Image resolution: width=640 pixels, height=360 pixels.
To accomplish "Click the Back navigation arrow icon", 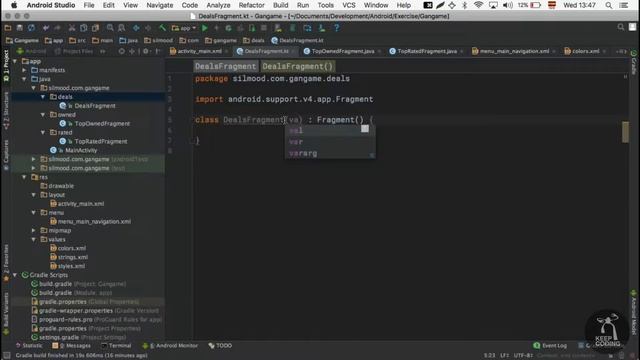I will (x=136, y=28).
